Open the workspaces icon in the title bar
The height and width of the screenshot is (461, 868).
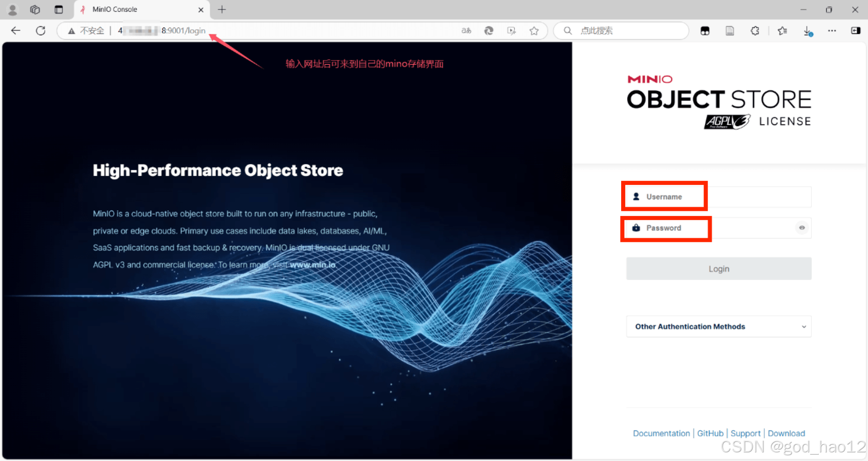pyautogui.click(x=35, y=9)
